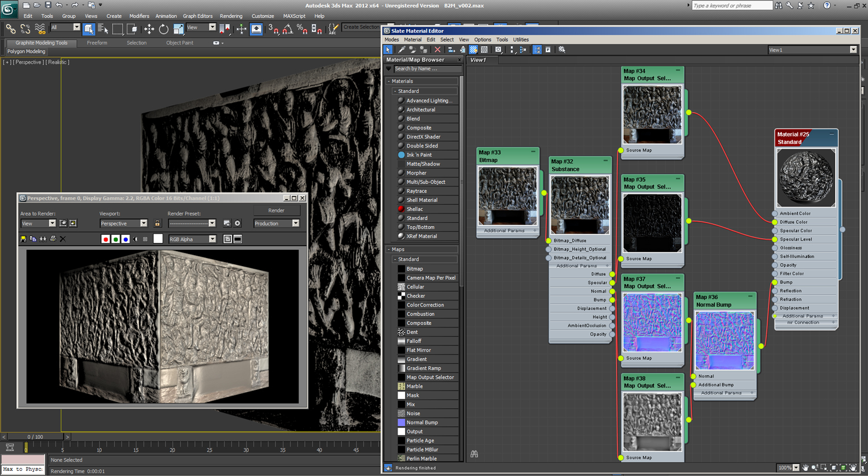This screenshot has height=476, width=868.
Task: Click the Unlink Selection icon
Action: (x=25, y=28)
